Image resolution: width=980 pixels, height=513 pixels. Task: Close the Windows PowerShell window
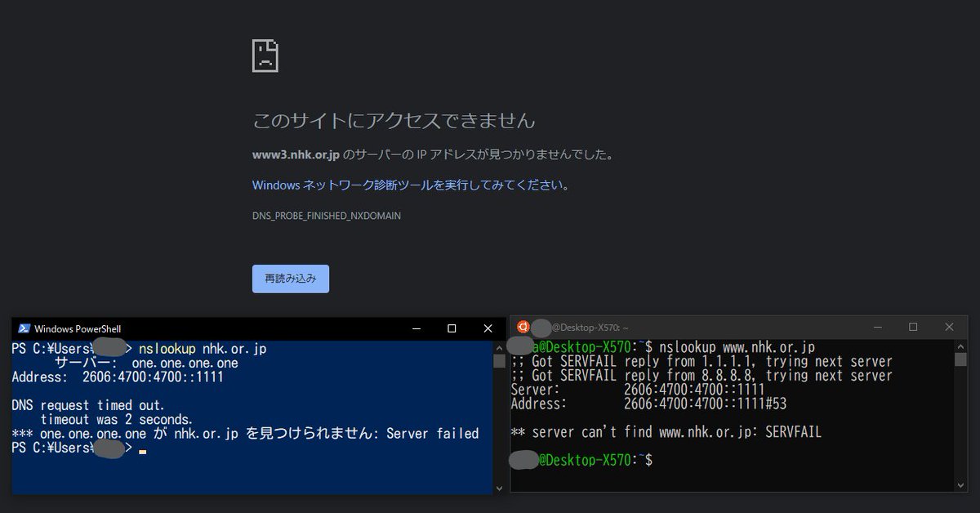488,328
